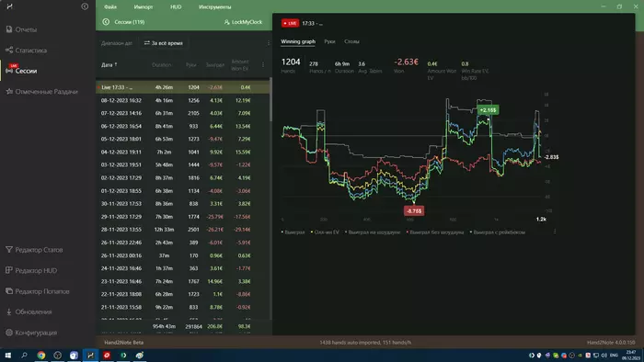644x362 pixels.
Task: Open the Редактор Статов
Action: (34, 250)
